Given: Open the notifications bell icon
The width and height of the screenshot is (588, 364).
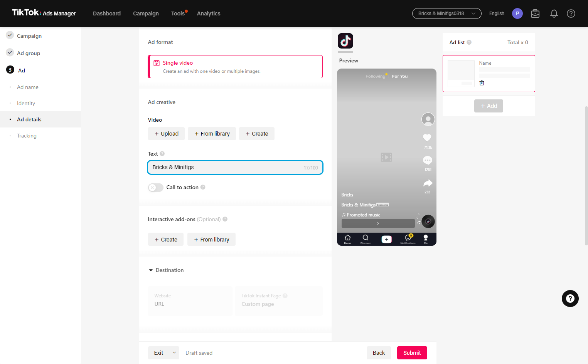Looking at the screenshot, I should (554, 13).
